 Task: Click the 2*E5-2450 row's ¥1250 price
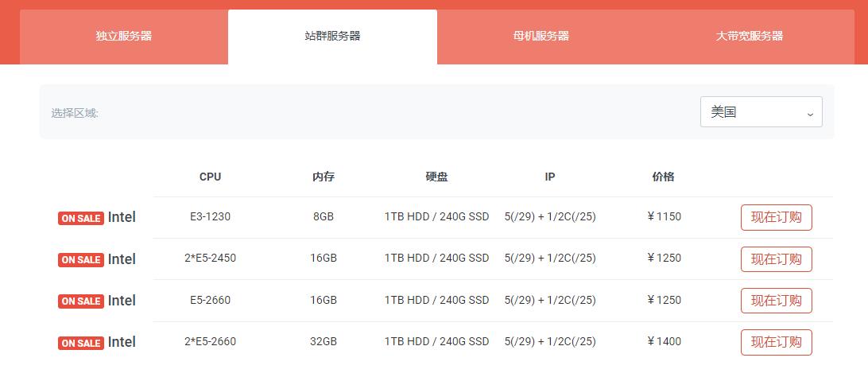tap(664, 258)
